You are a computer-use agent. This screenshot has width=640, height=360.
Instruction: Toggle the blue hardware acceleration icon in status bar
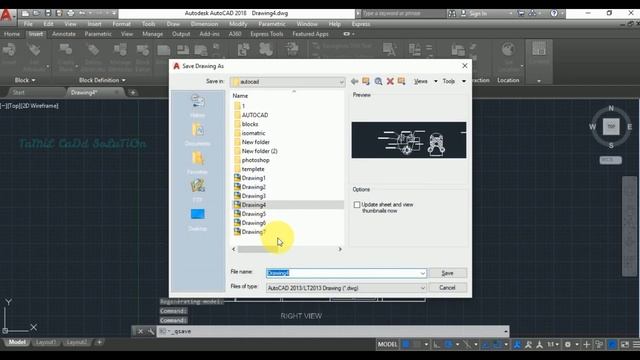pos(612,345)
